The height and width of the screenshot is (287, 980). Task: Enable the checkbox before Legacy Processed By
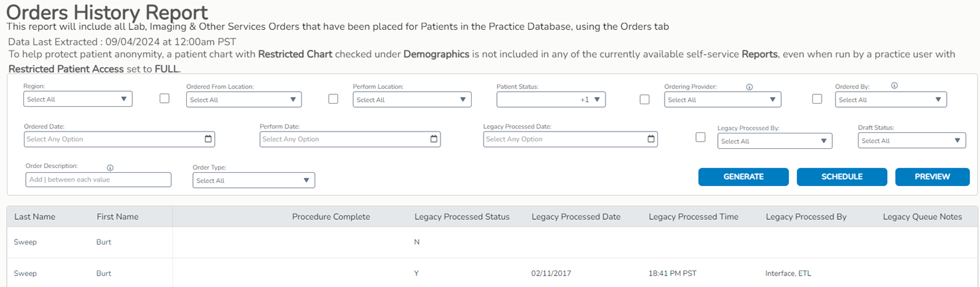[700, 137]
